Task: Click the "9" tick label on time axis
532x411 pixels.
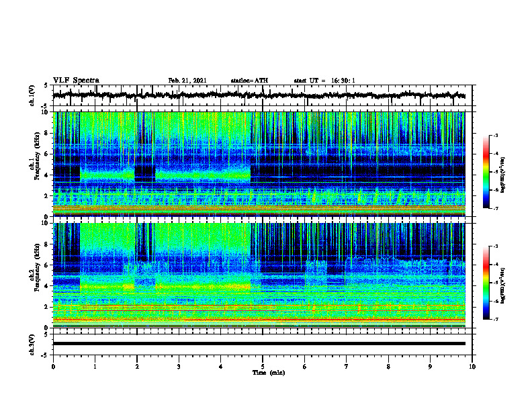Action: click(430, 367)
